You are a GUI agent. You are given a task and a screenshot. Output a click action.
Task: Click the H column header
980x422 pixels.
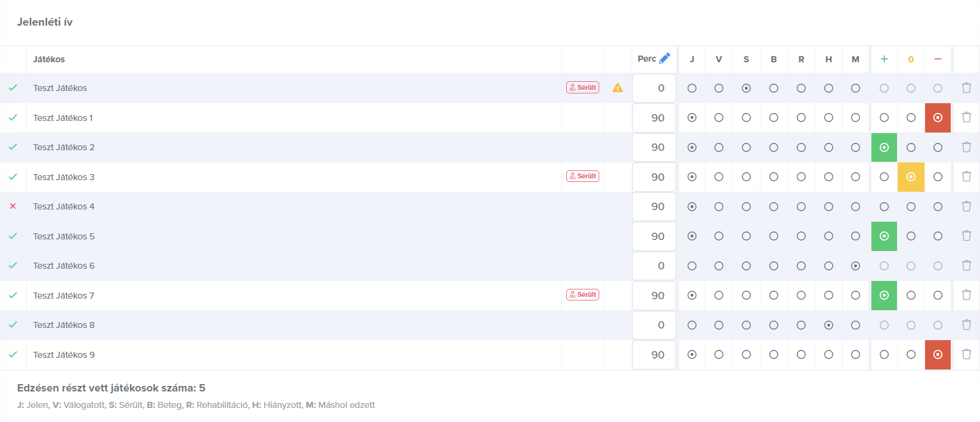click(829, 59)
